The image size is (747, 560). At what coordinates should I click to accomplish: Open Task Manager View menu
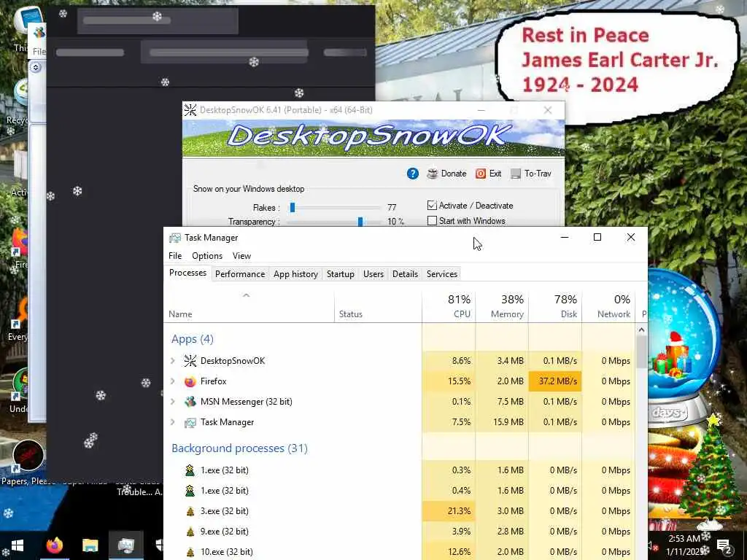point(241,256)
